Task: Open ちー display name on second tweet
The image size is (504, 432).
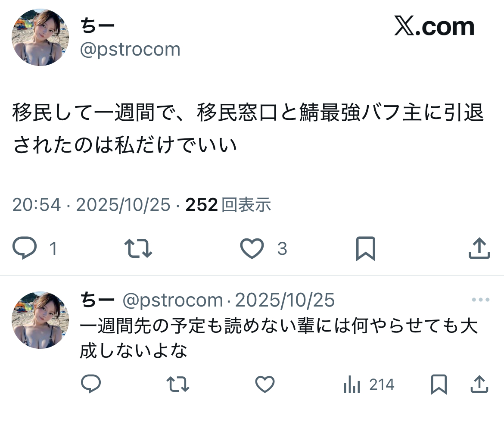Action: pyautogui.click(x=97, y=300)
